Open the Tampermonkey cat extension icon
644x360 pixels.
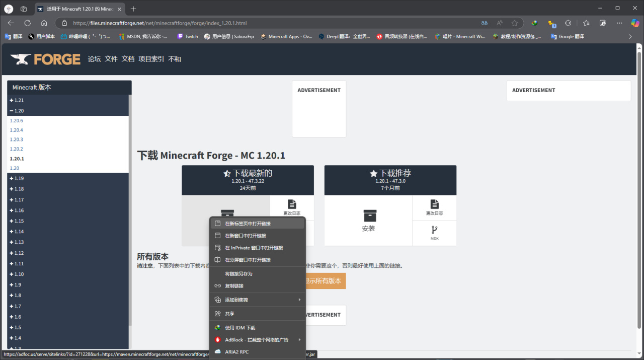(552, 23)
